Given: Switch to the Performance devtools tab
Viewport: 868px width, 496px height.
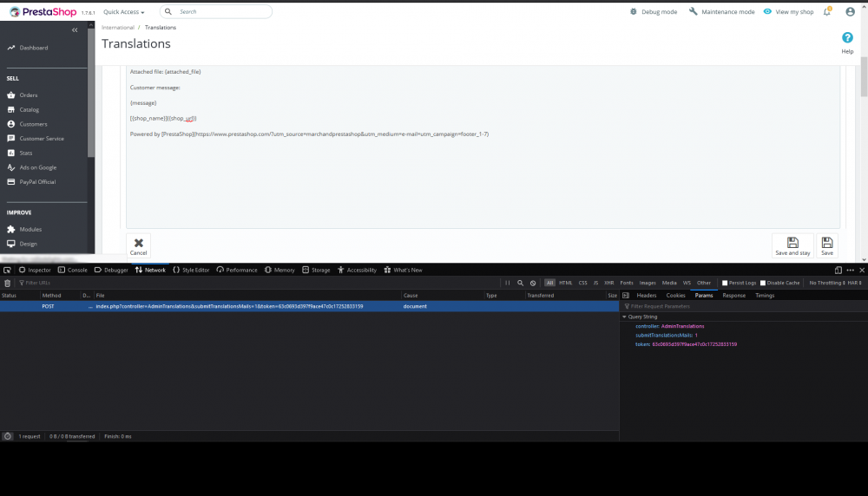Looking at the screenshot, I should point(237,270).
